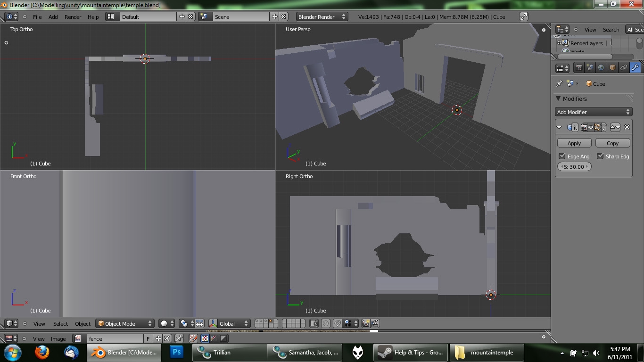Remove the modifier with the X icon
644x362 pixels.
(x=627, y=127)
